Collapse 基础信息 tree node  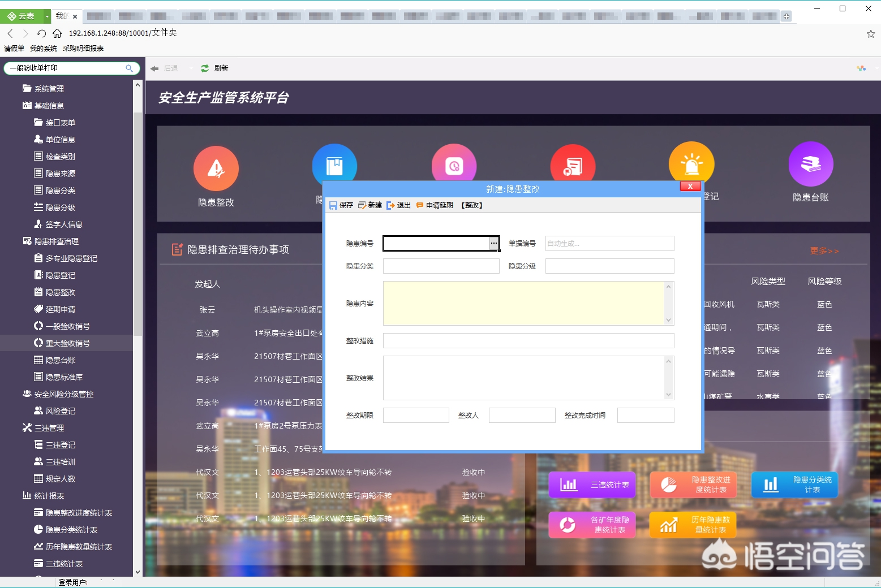(x=44, y=106)
